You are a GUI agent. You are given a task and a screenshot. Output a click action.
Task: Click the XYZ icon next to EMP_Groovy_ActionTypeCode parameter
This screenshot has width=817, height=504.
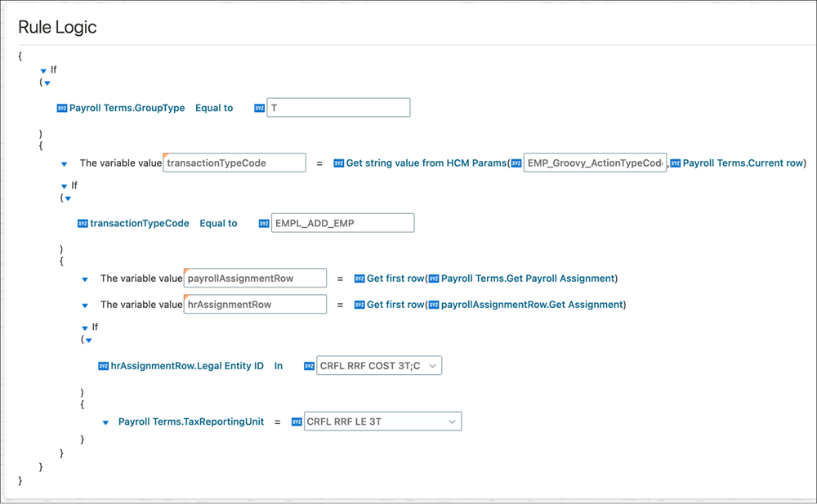click(518, 163)
